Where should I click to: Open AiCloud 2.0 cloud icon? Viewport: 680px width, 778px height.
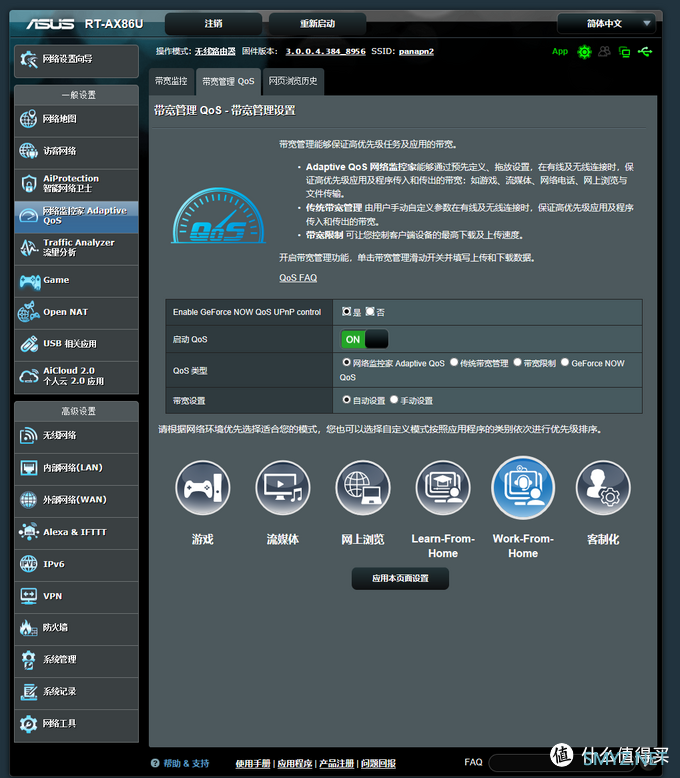[x=29, y=377]
